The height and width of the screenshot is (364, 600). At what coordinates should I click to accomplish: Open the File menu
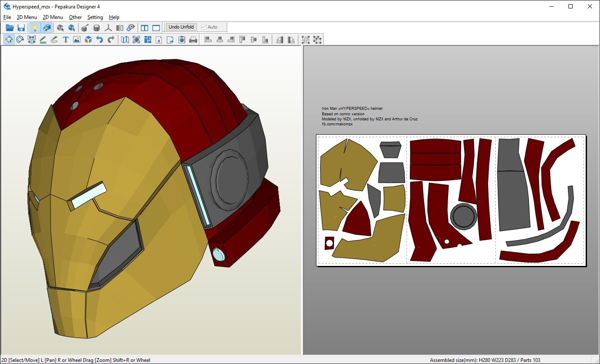(7, 17)
